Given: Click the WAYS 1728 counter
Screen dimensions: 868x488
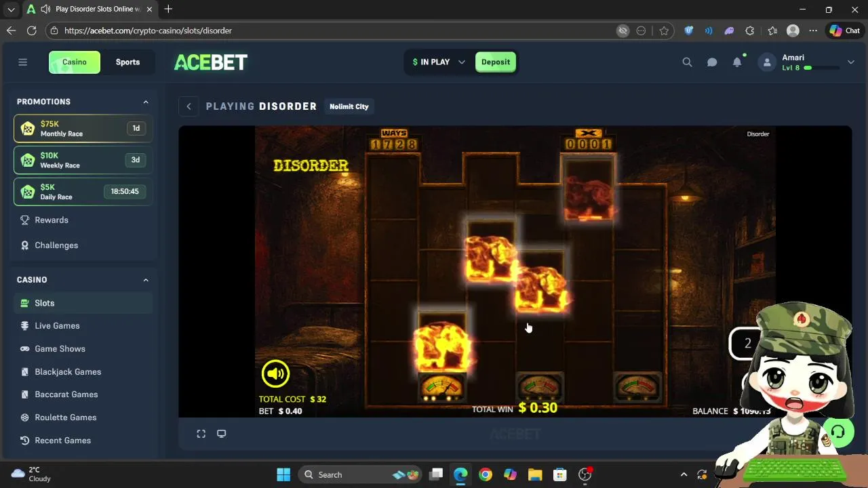Looking at the screenshot, I should 394,140.
